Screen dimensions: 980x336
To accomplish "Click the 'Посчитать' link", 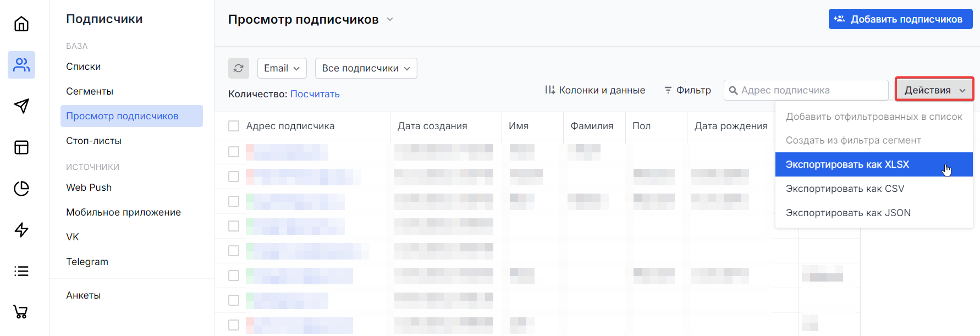I will coord(315,94).
